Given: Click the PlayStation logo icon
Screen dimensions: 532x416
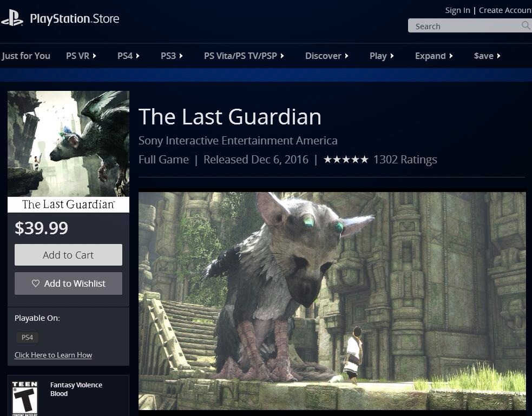Looking at the screenshot, I should click(x=12, y=18).
